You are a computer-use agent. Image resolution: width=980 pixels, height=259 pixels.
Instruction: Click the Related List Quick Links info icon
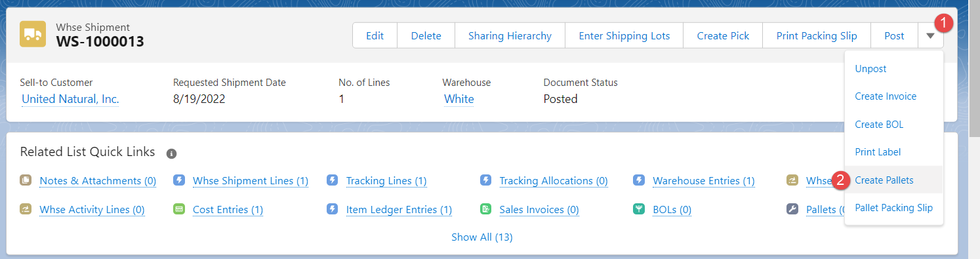171,153
